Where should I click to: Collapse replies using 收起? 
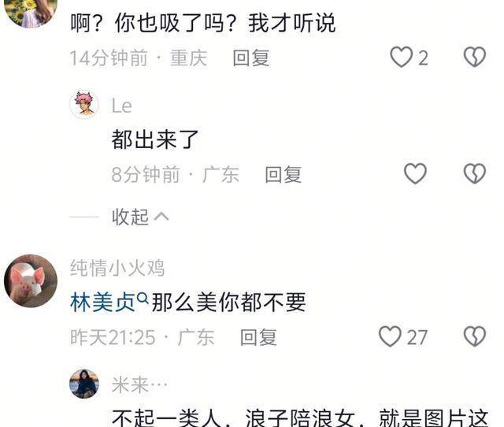[130, 217]
